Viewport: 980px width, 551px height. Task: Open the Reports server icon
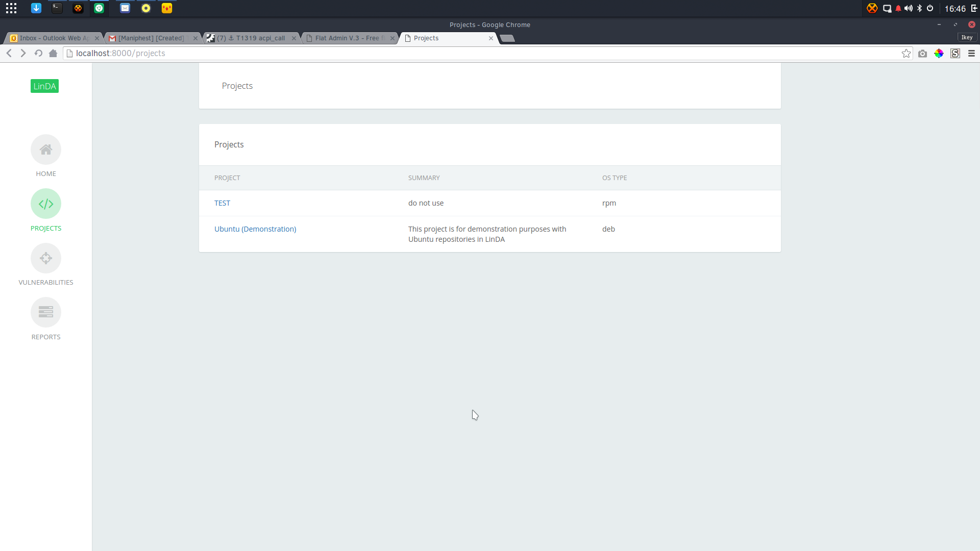pyautogui.click(x=46, y=312)
